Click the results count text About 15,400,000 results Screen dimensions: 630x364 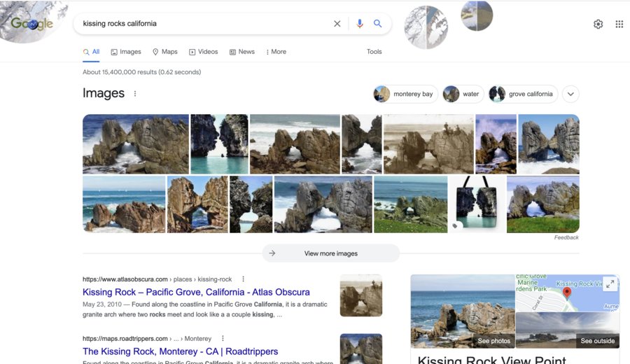(142, 72)
